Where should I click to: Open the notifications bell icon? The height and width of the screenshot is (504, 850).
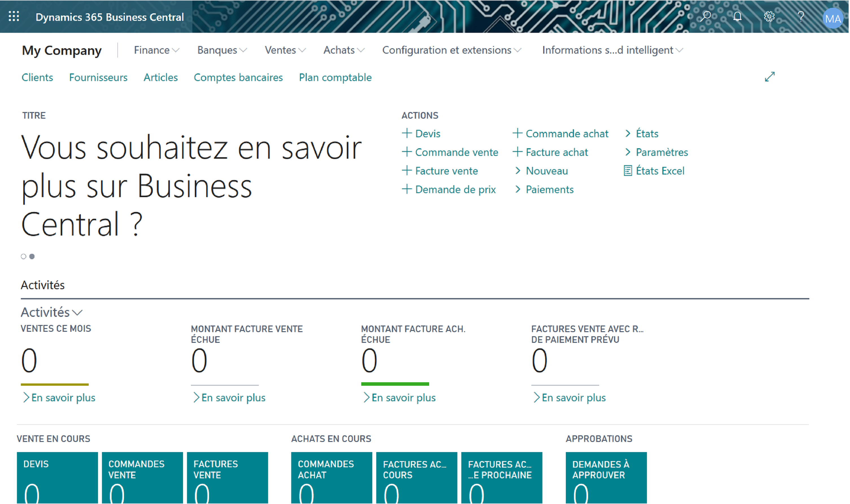[x=737, y=16]
